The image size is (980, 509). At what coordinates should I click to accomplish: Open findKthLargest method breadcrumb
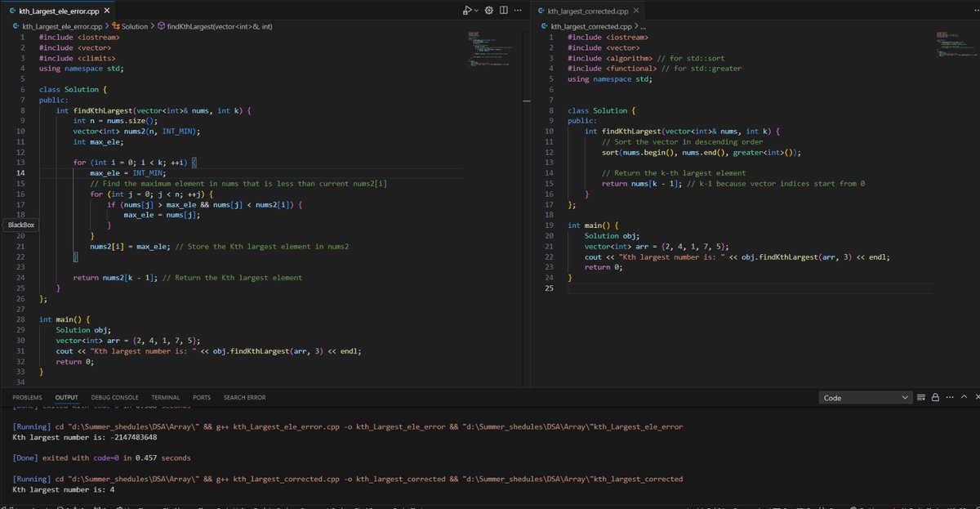pyautogui.click(x=215, y=26)
